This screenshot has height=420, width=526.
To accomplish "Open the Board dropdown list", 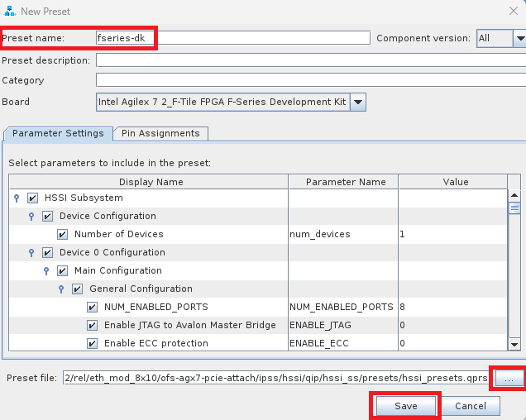I will tap(358, 102).
